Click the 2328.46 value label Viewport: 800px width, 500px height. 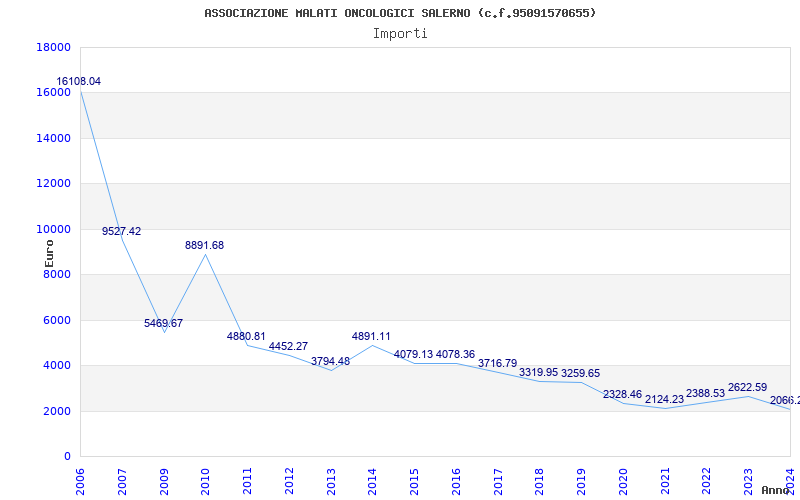[x=622, y=394]
